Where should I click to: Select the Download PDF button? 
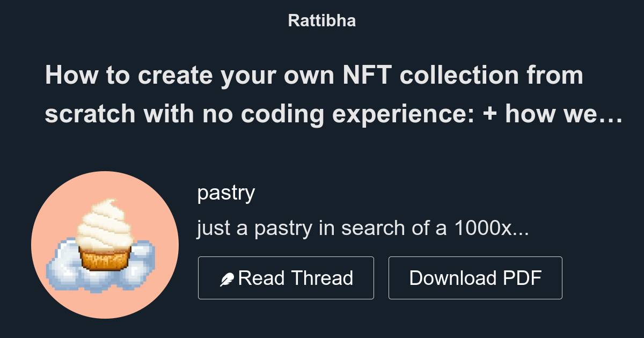475,277
